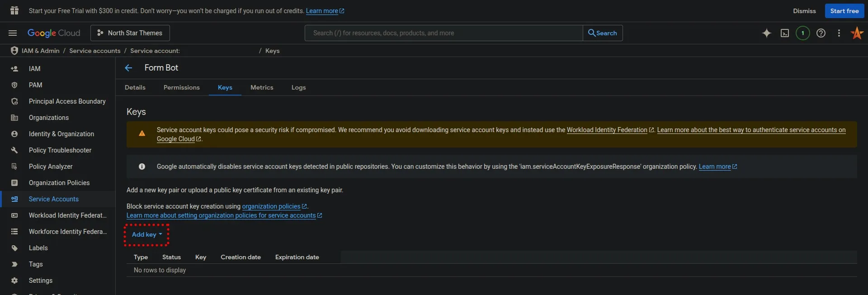Switch to the Details tab
Image resolution: width=868 pixels, height=295 pixels.
click(135, 87)
